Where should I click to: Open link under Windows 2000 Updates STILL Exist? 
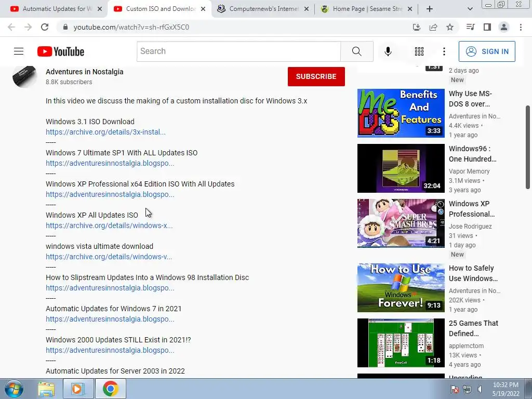coord(110,350)
